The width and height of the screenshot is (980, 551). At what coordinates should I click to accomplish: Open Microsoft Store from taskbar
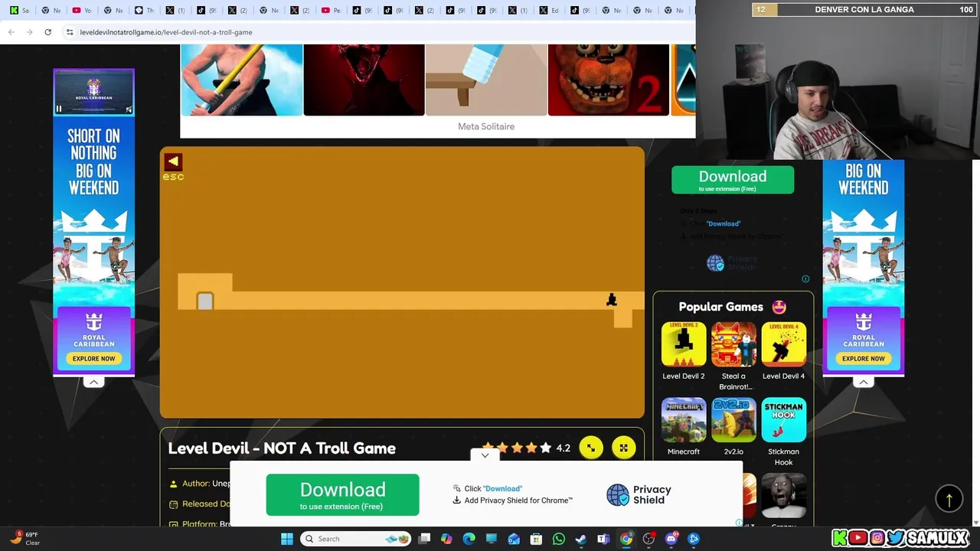coord(536,539)
